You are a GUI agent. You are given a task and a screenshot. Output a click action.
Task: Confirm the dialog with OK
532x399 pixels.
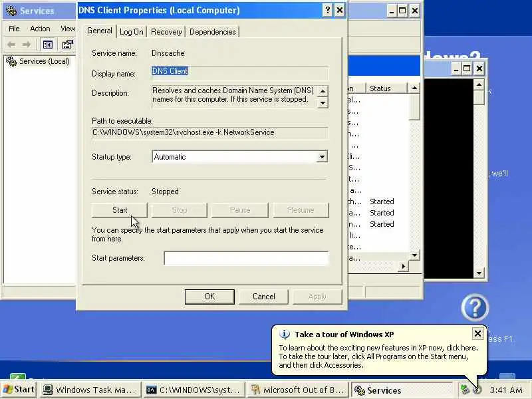pyautogui.click(x=209, y=297)
